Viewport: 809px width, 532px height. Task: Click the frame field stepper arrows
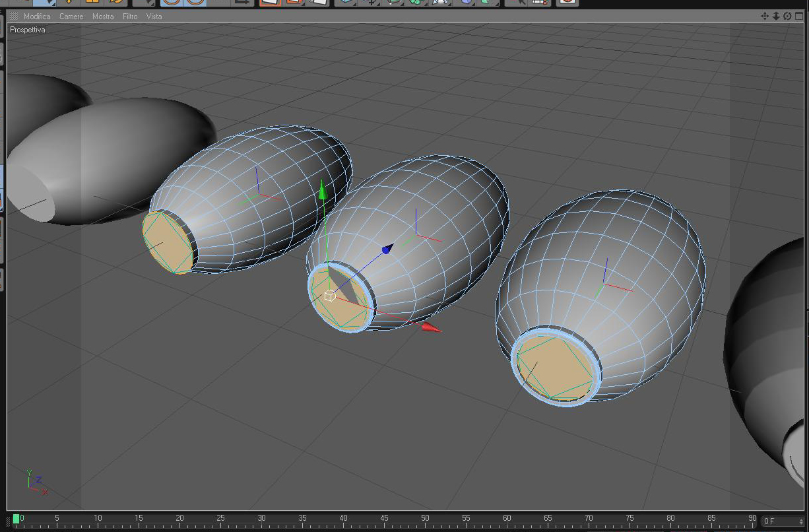pyautogui.click(x=800, y=521)
